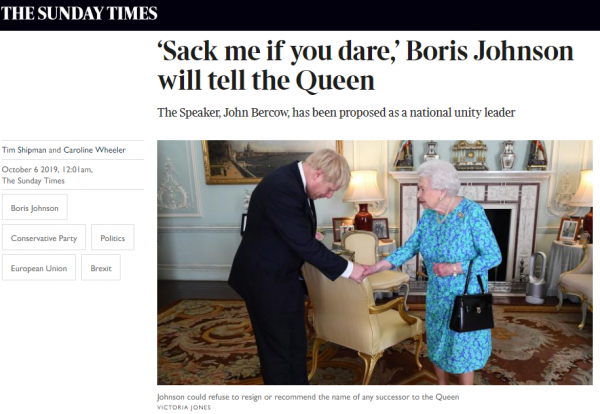Click the black header bar
The image size is (600, 414).
click(300, 15)
